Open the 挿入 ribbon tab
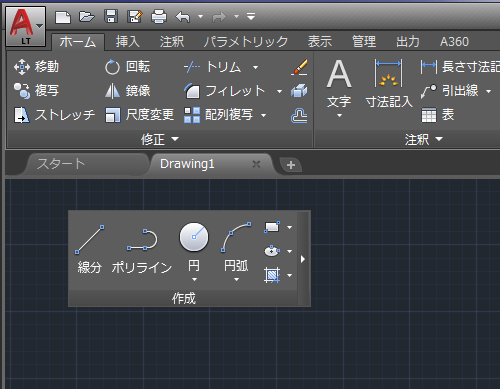This screenshot has width=500, height=389. point(128,42)
